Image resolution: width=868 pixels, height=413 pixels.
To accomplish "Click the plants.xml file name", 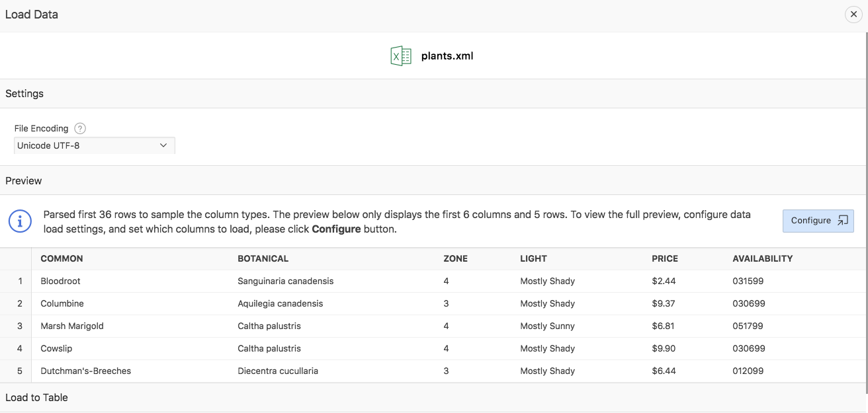I will [x=447, y=56].
